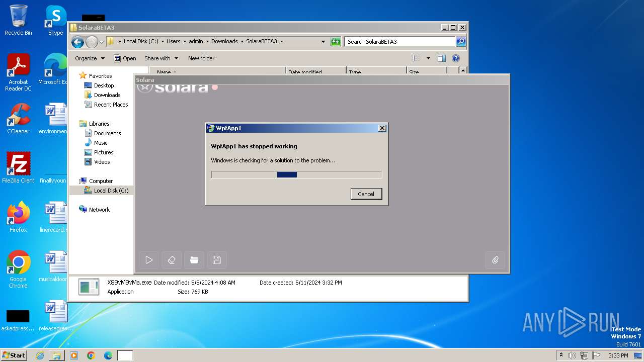Click the volume speaker tray icon

(572, 355)
